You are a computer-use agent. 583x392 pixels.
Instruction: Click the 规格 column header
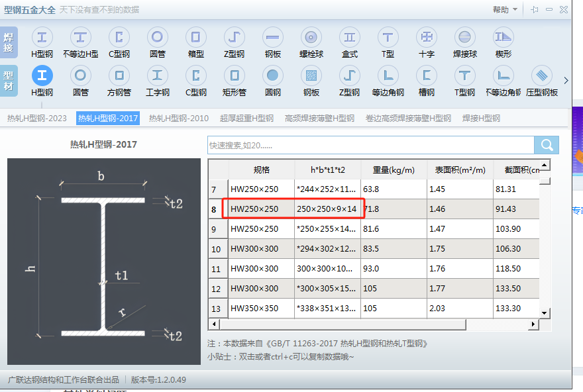[262, 170]
